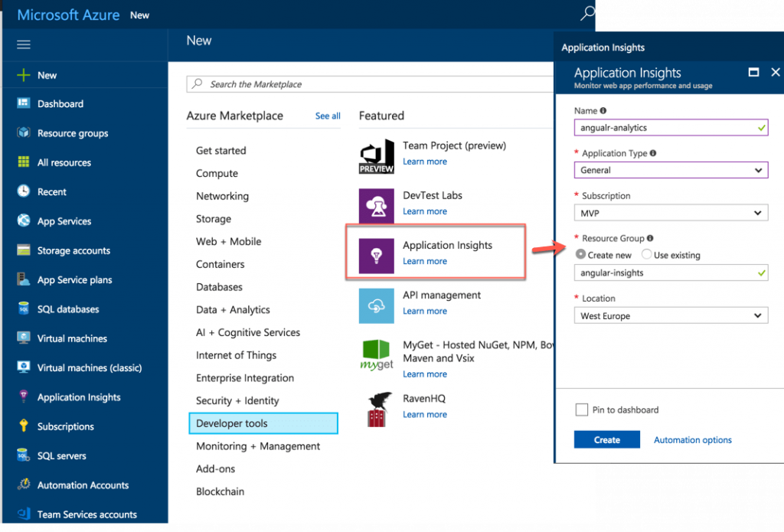
Task: Select Monitoring + Management category
Action: [258, 446]
